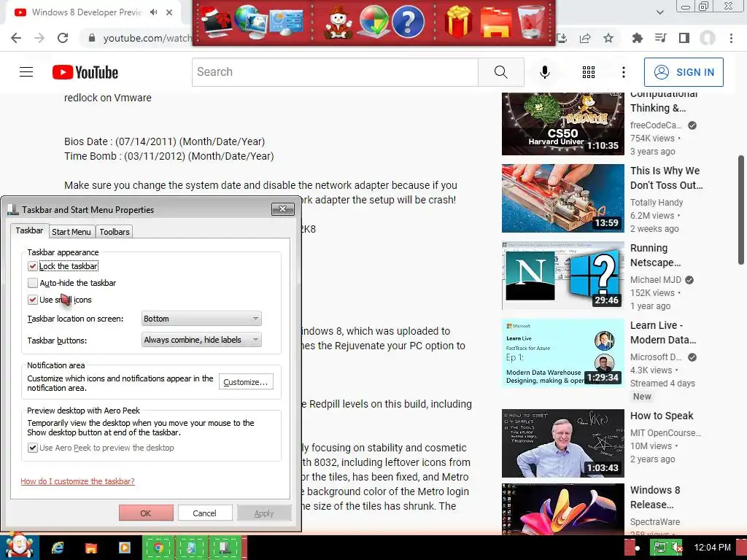Viewport: 747px width, 560px height.
Task: Click the 12:04 PM taskbar clock
Action: click(x=712, y=548)
